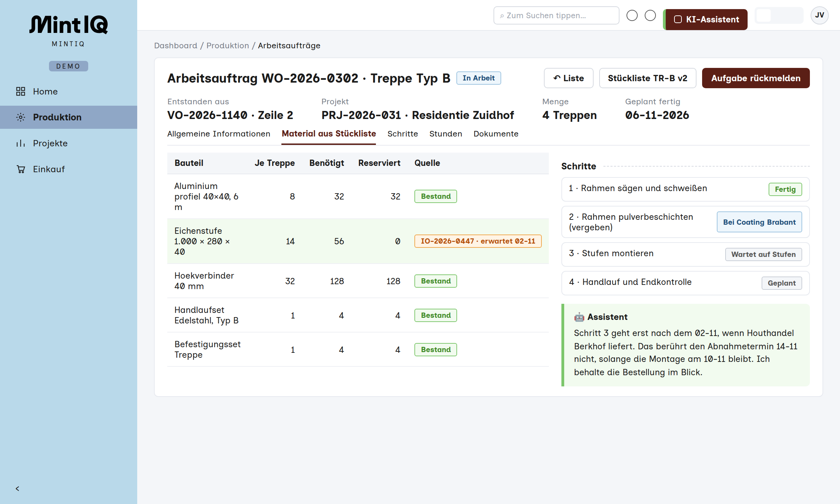This screenshot has width=840, height=504.
Task: Click the Geplant badge on step 4
Action: coord(782,283)
